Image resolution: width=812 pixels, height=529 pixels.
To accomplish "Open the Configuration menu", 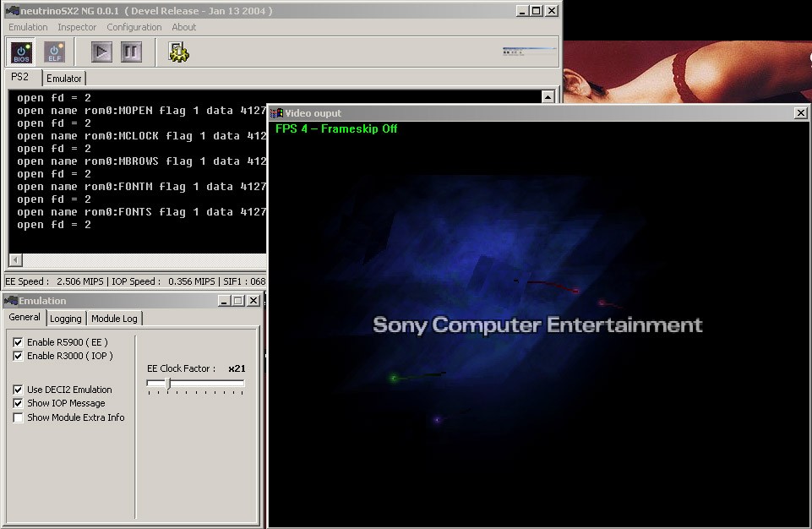I will (134, 27).
